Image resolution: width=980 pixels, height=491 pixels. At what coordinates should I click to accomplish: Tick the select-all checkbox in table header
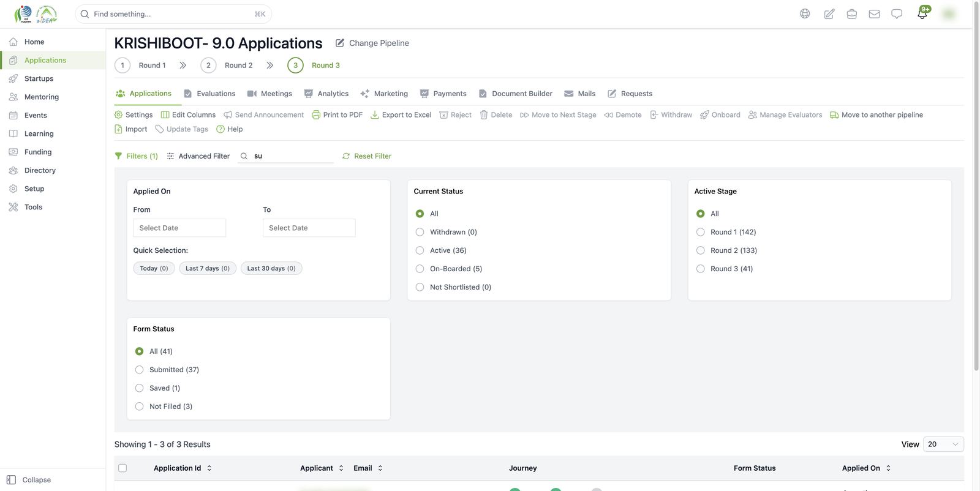123,468
